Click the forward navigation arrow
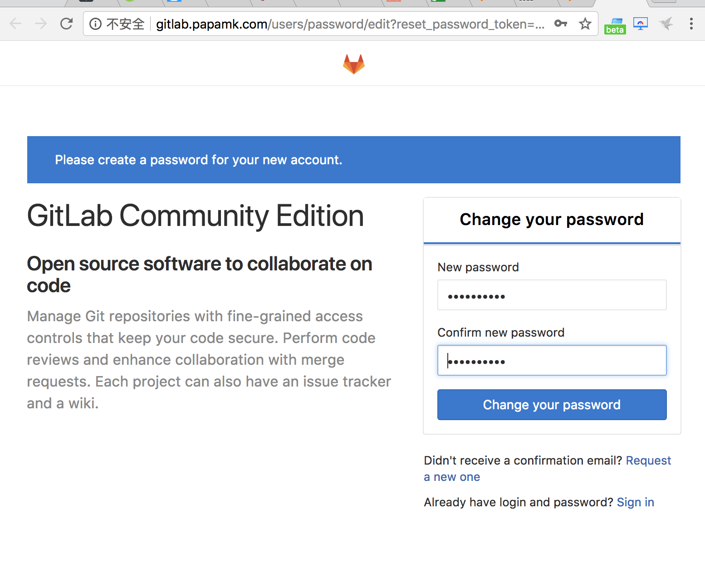Screen dimensions: 705x588 point(41,24)
